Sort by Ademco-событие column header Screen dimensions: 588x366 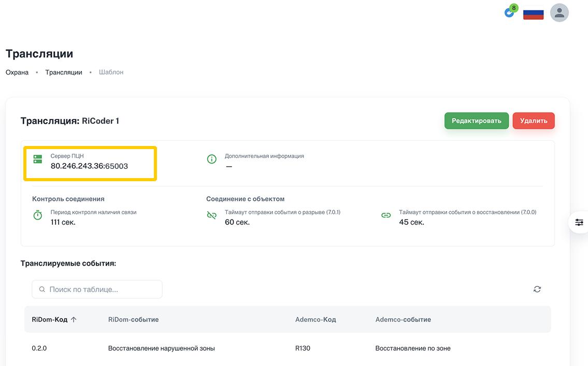[403, 319]
